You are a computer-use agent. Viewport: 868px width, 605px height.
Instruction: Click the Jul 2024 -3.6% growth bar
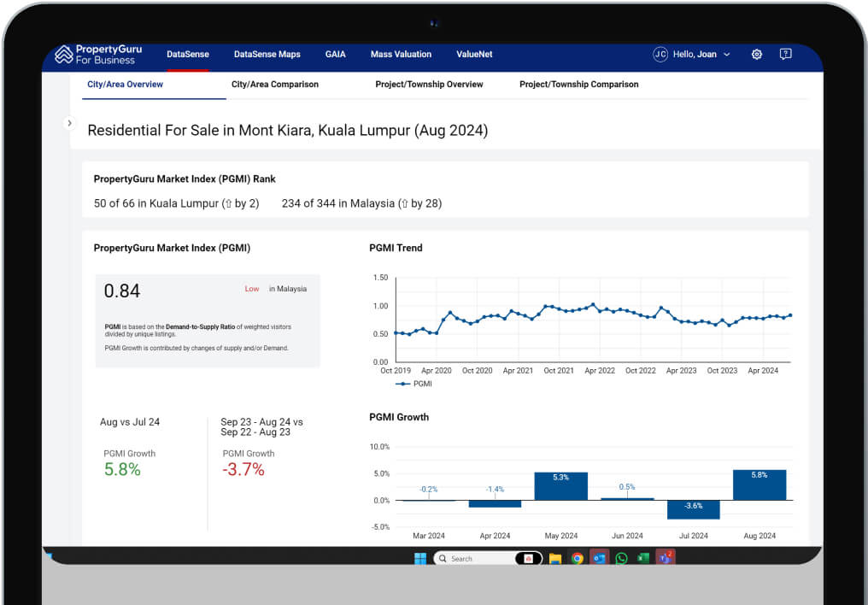tap(693, 510)
